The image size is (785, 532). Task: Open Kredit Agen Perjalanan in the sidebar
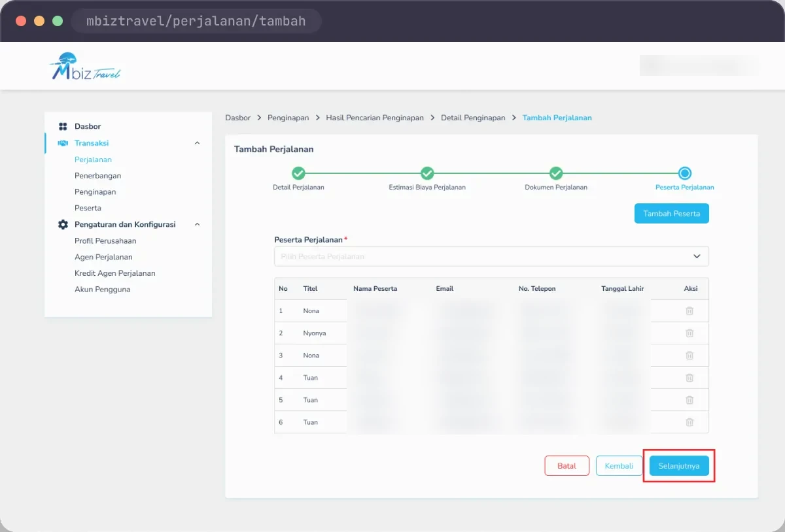click(x=115, y=273)
